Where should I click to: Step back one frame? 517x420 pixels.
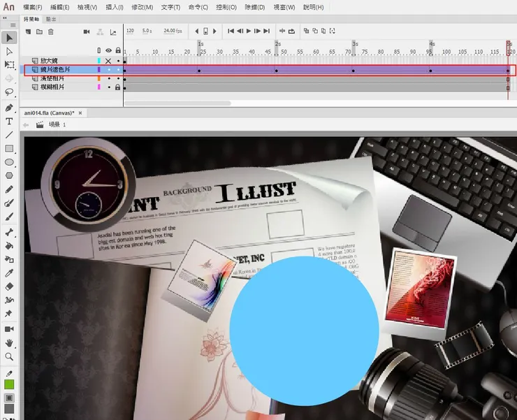pyautogui.click(x=240, y=31)
